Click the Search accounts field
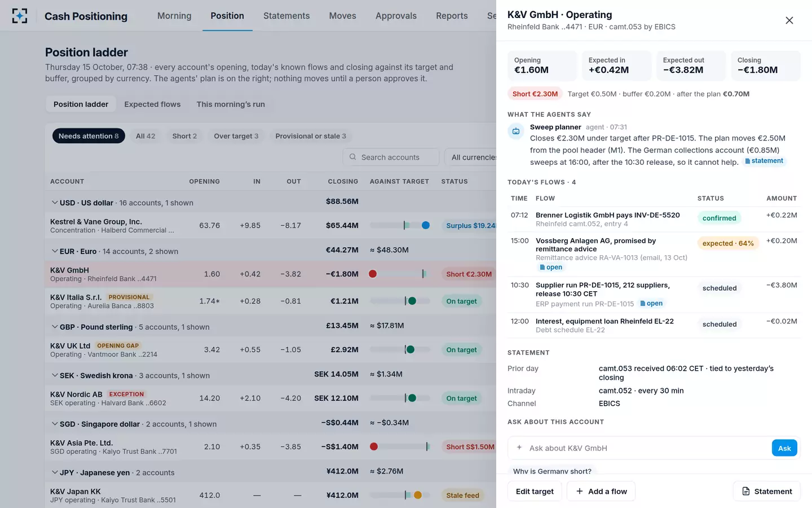 (x=391, y=157)
